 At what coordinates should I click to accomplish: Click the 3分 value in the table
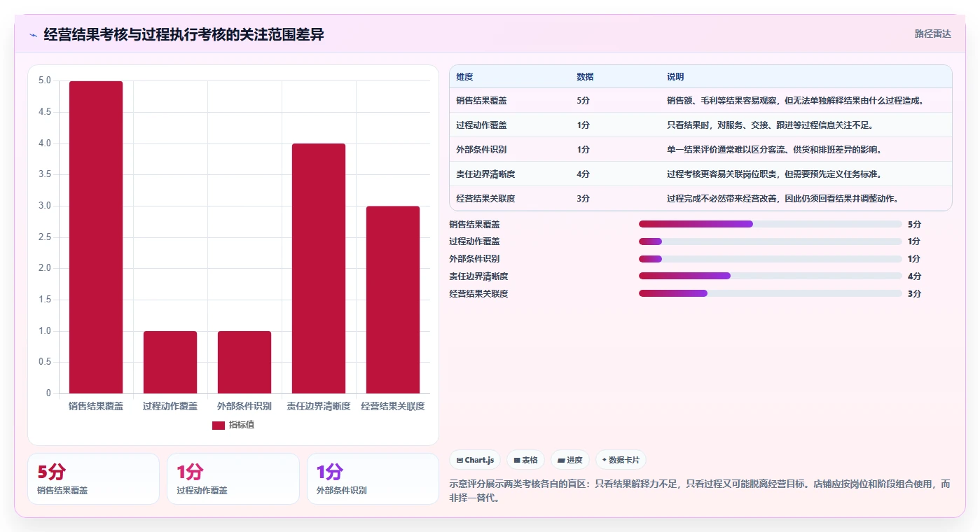583,198
